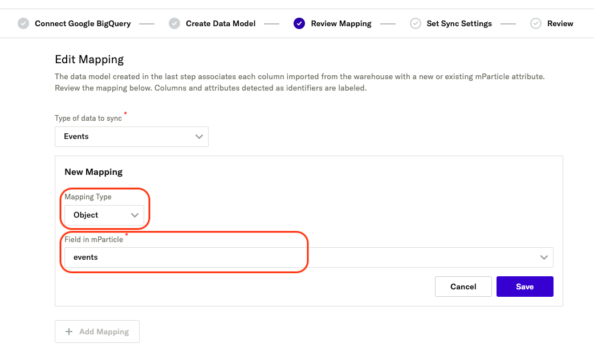
Task: Go to Create Data Model step
Action: pos(221,23)
